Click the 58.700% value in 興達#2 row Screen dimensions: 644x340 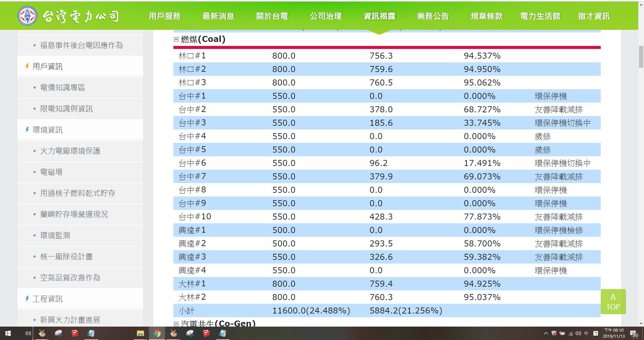[482, 243]
